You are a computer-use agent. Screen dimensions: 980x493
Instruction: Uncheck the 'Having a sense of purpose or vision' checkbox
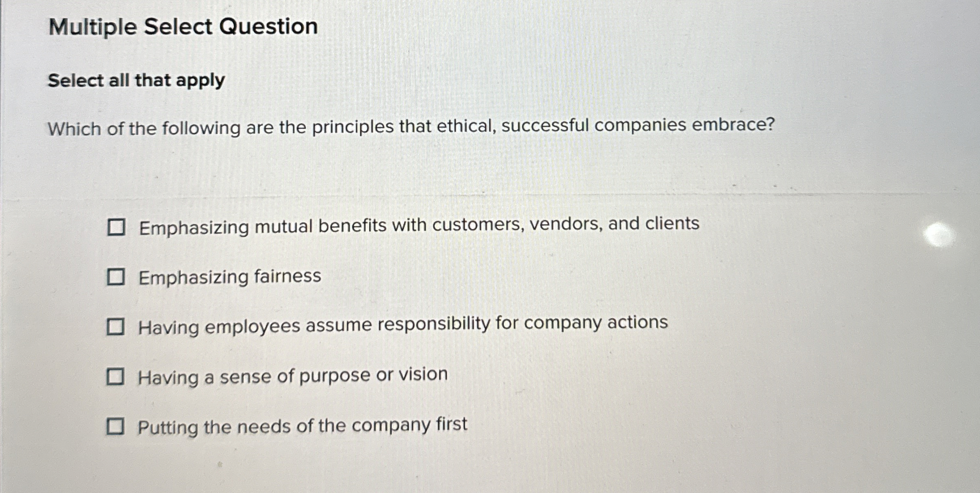point(117,376)
